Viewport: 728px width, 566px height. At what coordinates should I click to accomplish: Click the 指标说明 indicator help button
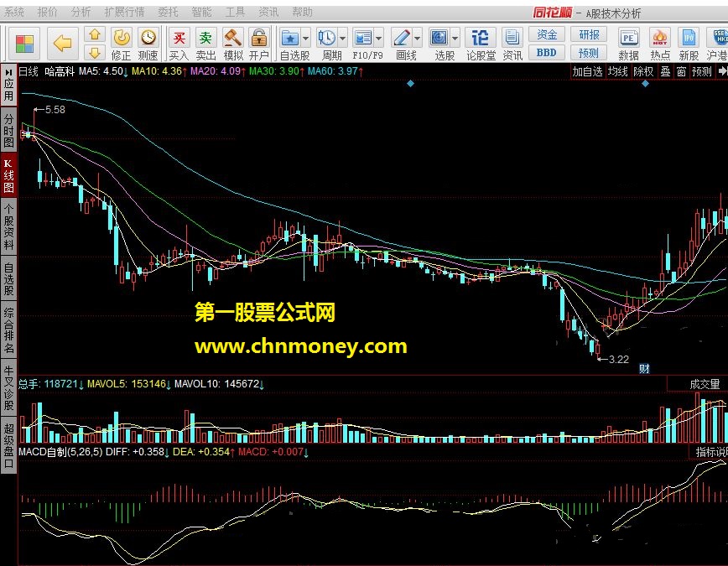click(x=711, y=452)
